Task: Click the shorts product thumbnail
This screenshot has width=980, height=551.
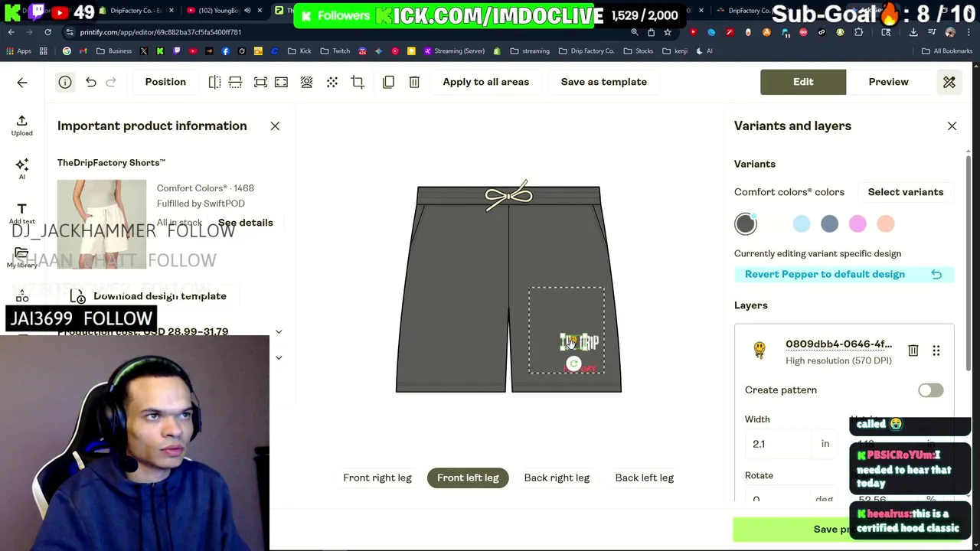Action: point(102,223)
